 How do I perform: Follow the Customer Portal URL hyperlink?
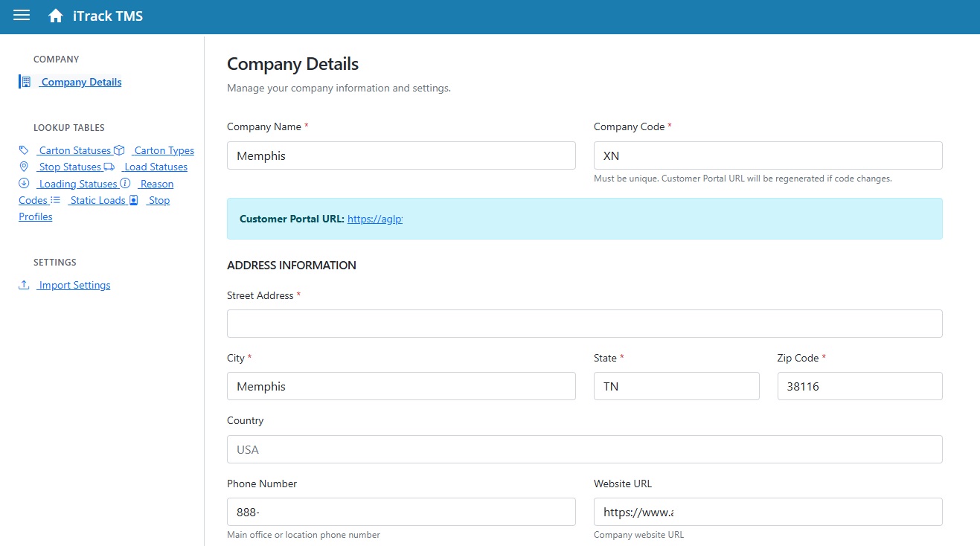pyautogui.click(x=375, y=219)
